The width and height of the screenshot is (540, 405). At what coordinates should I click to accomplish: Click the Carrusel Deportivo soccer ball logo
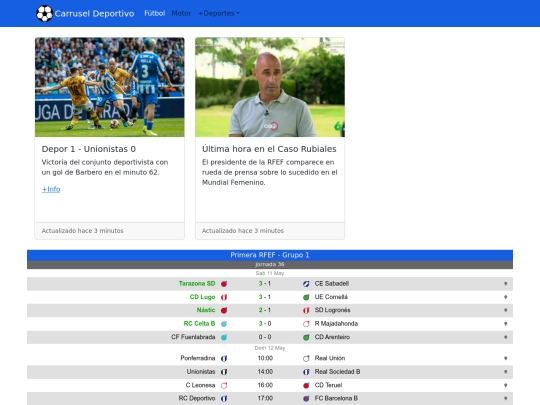[44, 13]
